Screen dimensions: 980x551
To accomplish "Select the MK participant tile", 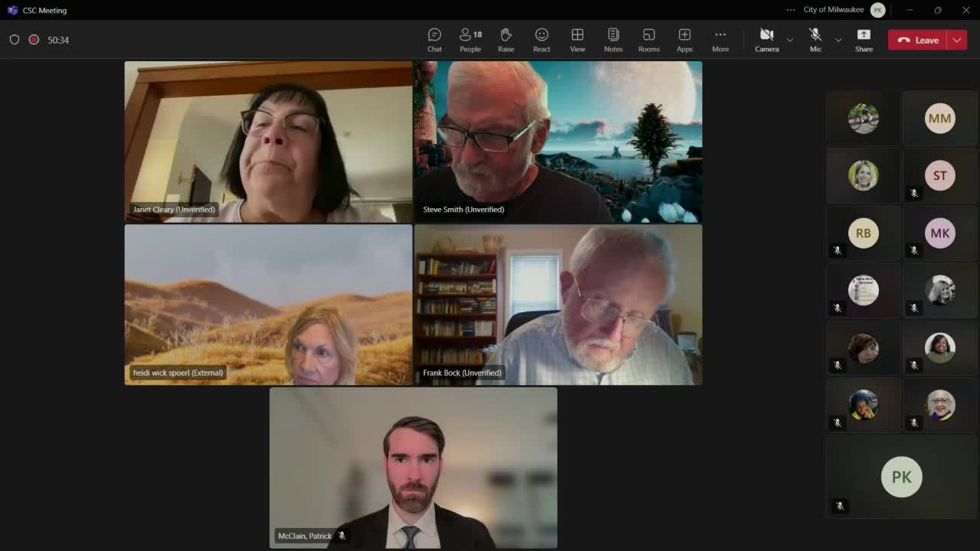I will (x=940, y=233).
